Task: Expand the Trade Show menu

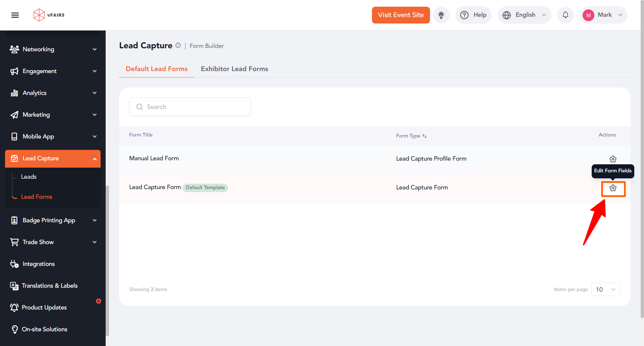Action: [x=53, y=242]
